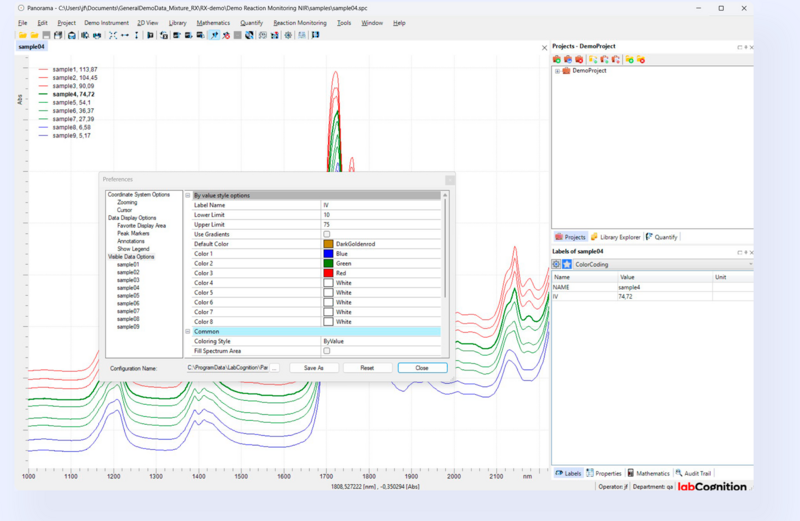This screenshot has height=521, width=800.
Task: Click the Preferences property grid scrollbar
Action: coord(445,247)
